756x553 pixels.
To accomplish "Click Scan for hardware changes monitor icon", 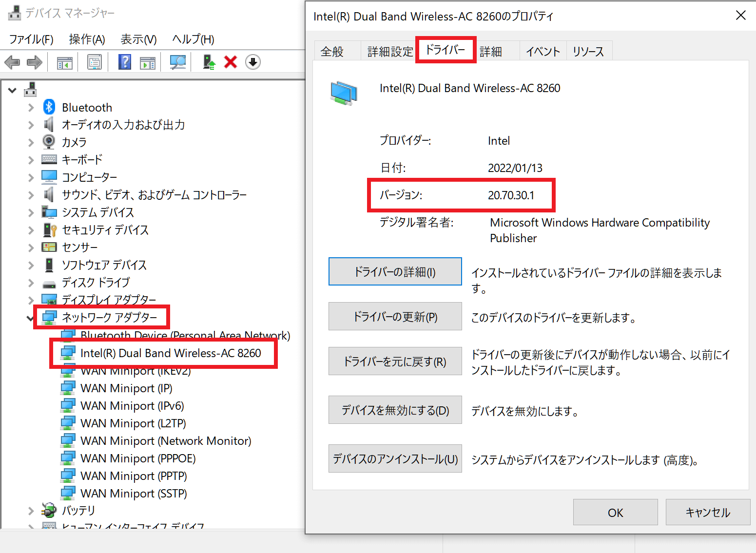I will pos(177,62).
